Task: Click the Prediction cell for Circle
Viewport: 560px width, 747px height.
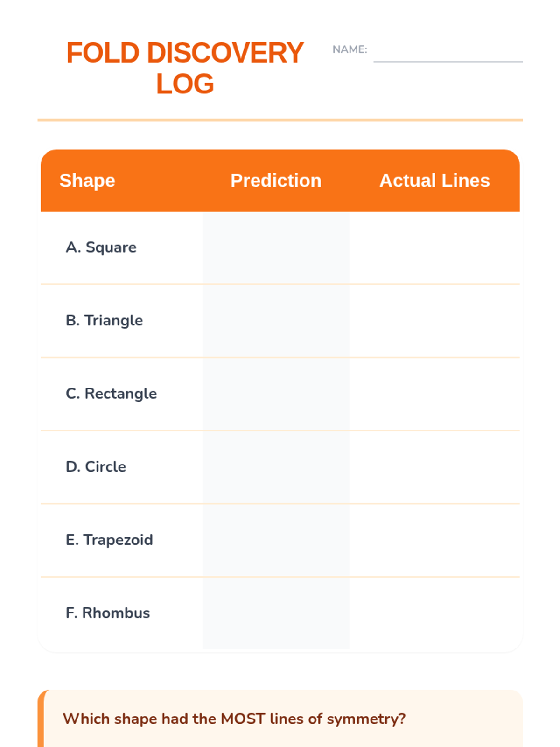Action: [x=276, y=467]
